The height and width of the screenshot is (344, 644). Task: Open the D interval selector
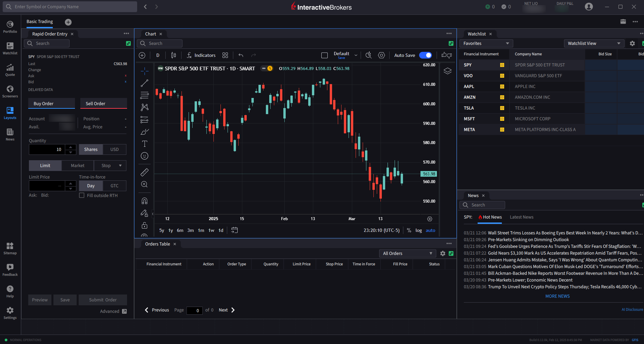(158, 55)
